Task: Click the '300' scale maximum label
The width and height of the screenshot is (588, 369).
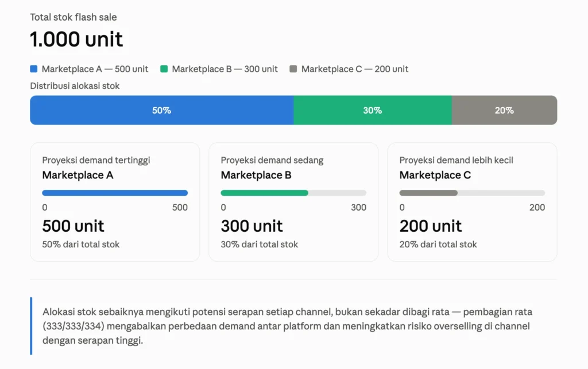Action: pos(358,208)
